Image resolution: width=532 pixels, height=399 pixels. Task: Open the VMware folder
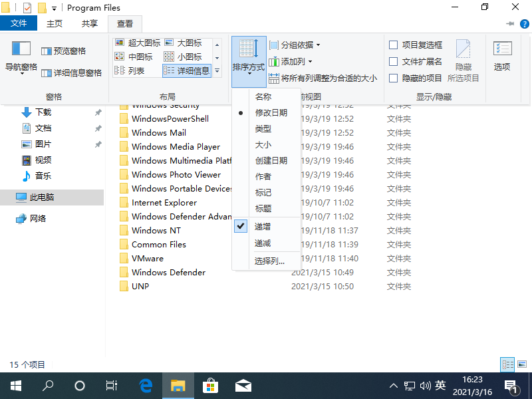coord(147,258)
